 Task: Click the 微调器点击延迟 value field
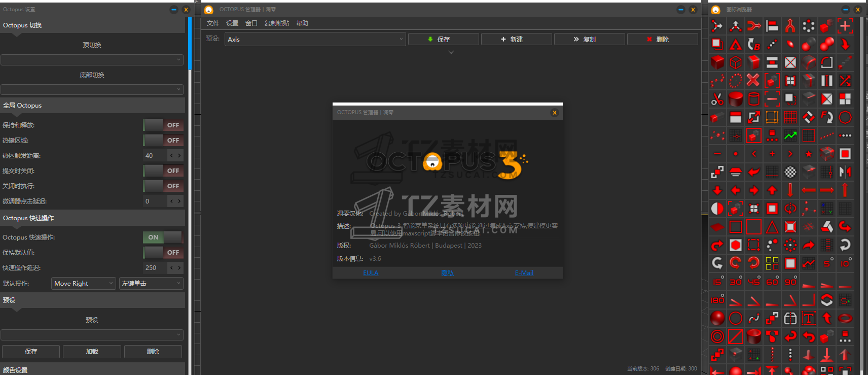coord(155,201)
